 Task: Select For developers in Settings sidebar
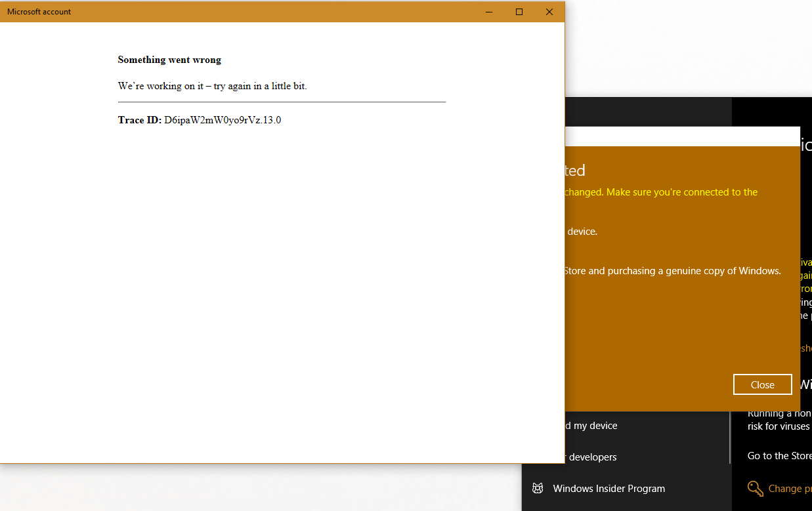pyautogui.click(x=591, y=457)
